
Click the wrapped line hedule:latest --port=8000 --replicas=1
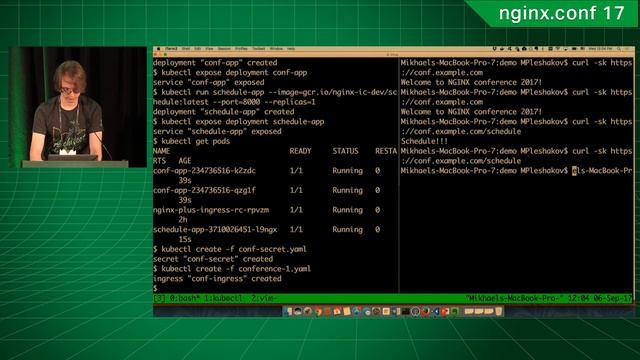tap(234, 102)
